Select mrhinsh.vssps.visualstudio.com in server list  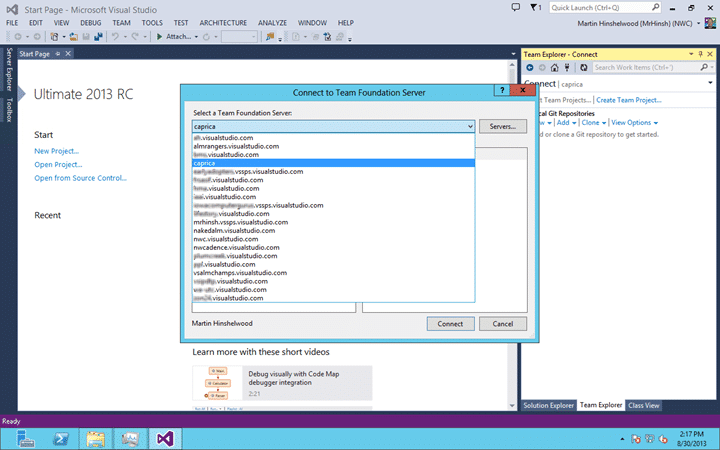(333, 222)
